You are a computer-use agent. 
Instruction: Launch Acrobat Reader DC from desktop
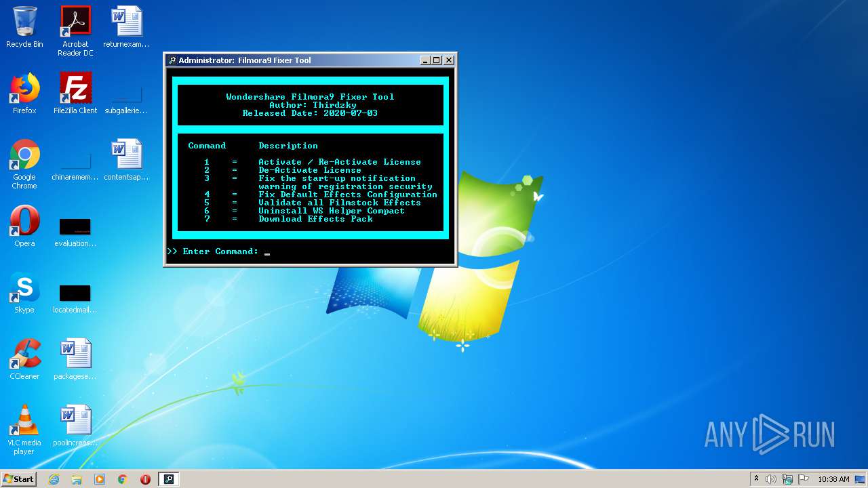pyautogui.click(x=75, y=31)
